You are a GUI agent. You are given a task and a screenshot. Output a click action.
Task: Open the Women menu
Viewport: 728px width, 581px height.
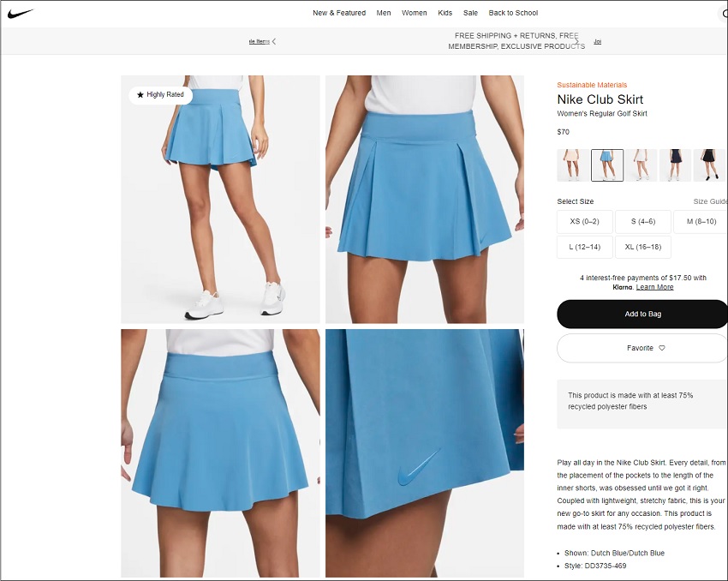click(415, 13)
